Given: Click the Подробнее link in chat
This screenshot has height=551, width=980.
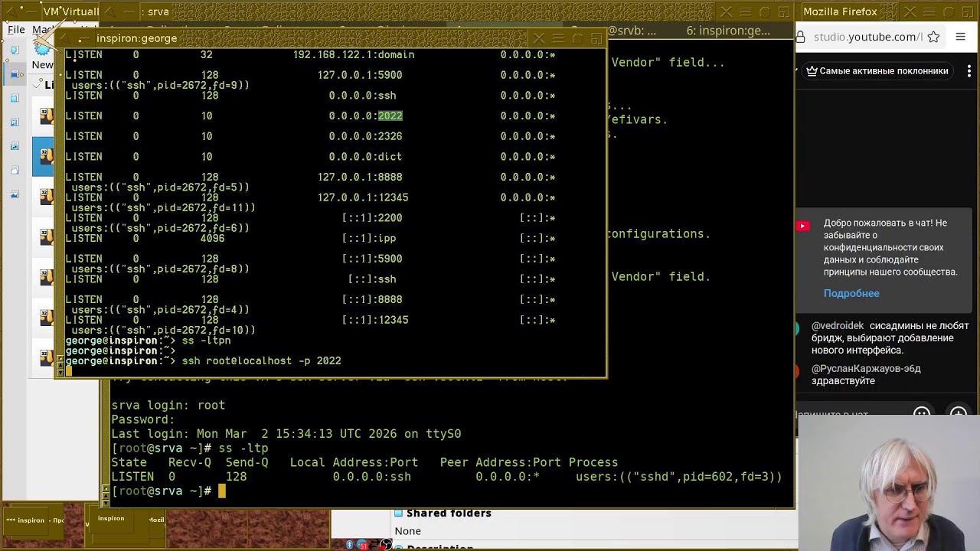Looking at the screenshot, I should point(851,293).
